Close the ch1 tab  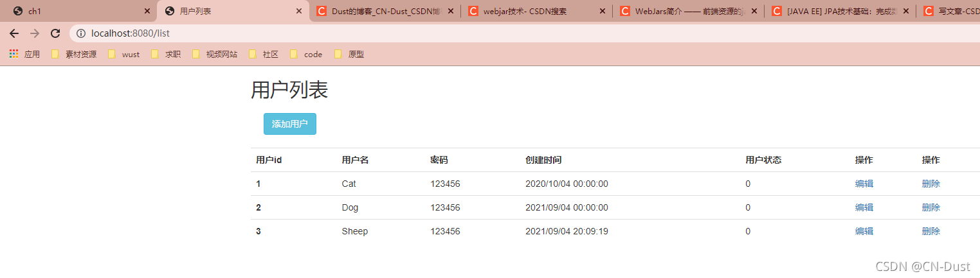[x=147, y=12]
